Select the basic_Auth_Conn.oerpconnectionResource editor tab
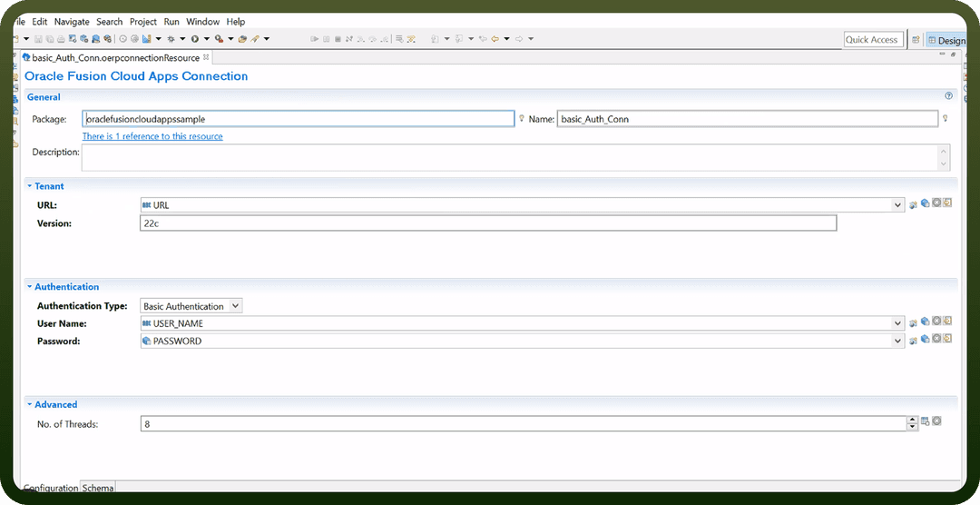 115,57
